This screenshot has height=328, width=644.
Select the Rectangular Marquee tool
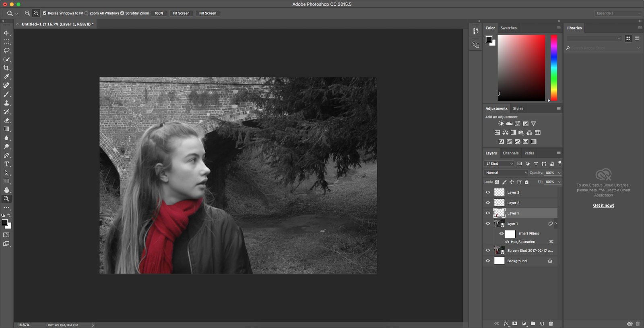point(6,42)
